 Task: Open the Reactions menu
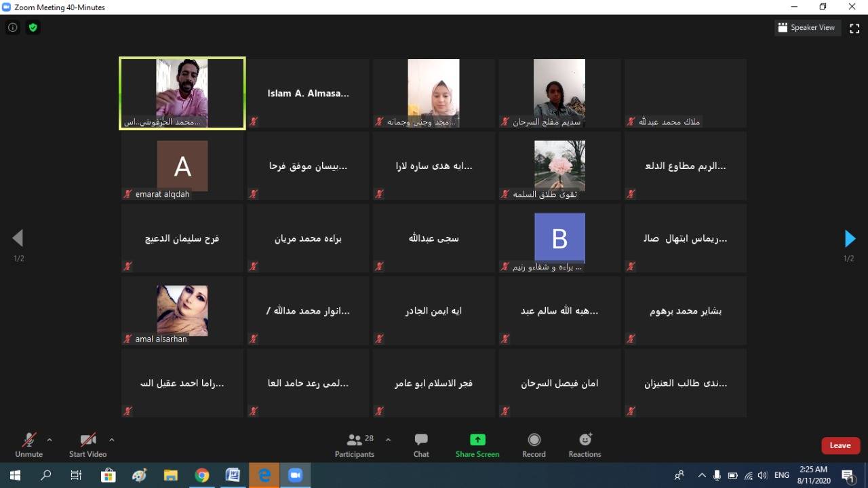point(585,445)
